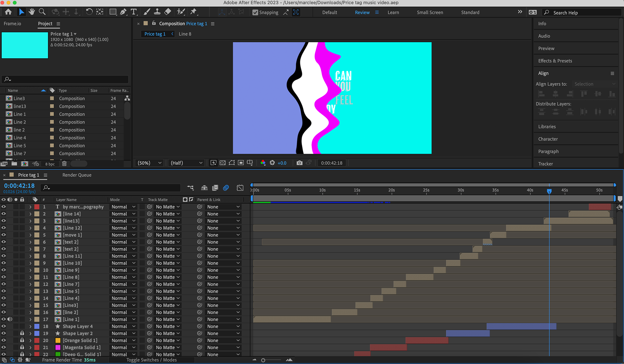Viewport: 624px width, 364px height.
Task: Select the Learn workspace
Action: (393, 12)
